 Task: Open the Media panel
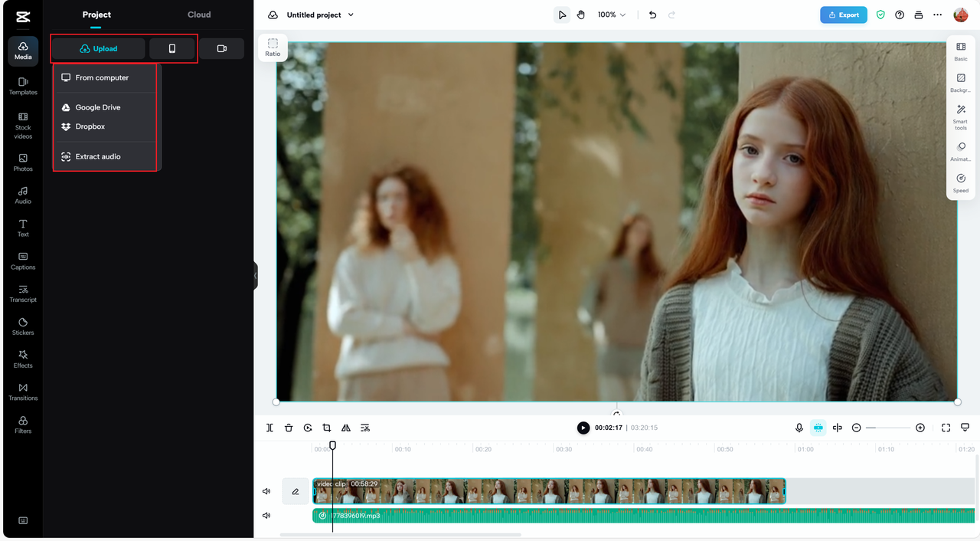click(23, 51)
